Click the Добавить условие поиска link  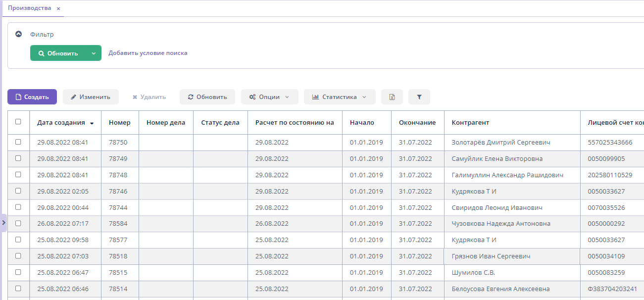[148, 53]
